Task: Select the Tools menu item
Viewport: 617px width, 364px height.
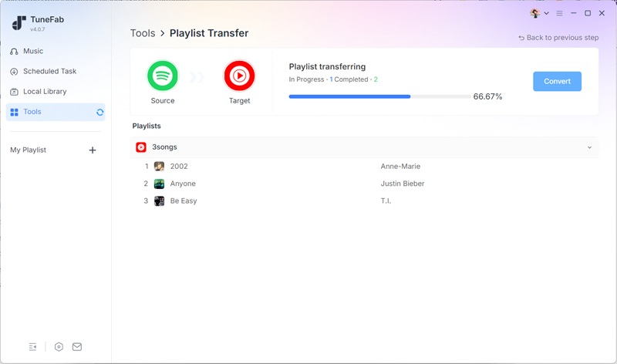Action: click(56, 112)
